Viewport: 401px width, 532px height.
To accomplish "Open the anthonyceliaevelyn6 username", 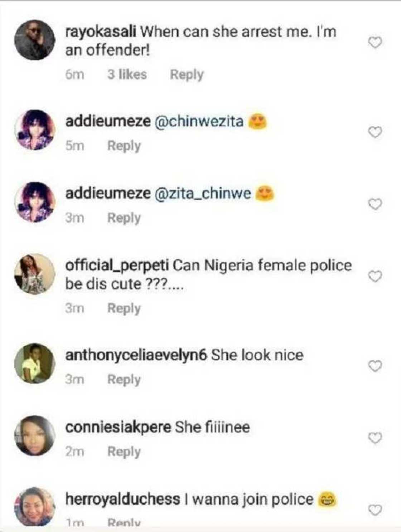I will tap(136, 355).
